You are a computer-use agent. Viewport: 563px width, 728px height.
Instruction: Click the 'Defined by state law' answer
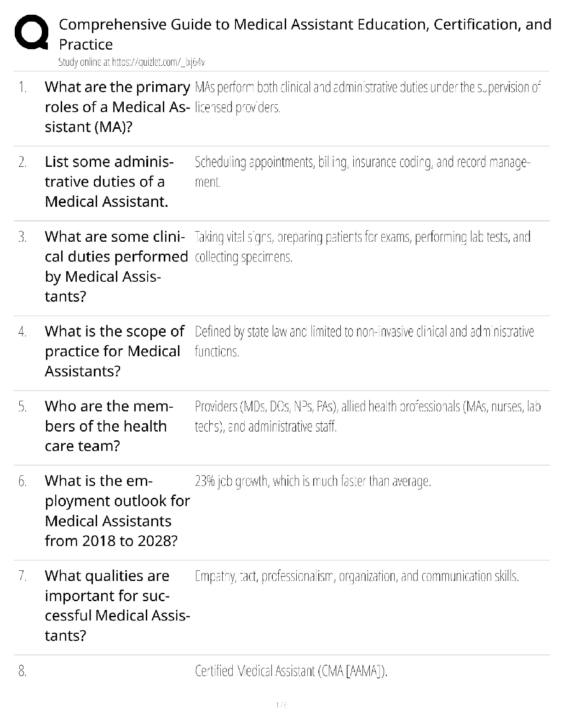pos(364,341)
